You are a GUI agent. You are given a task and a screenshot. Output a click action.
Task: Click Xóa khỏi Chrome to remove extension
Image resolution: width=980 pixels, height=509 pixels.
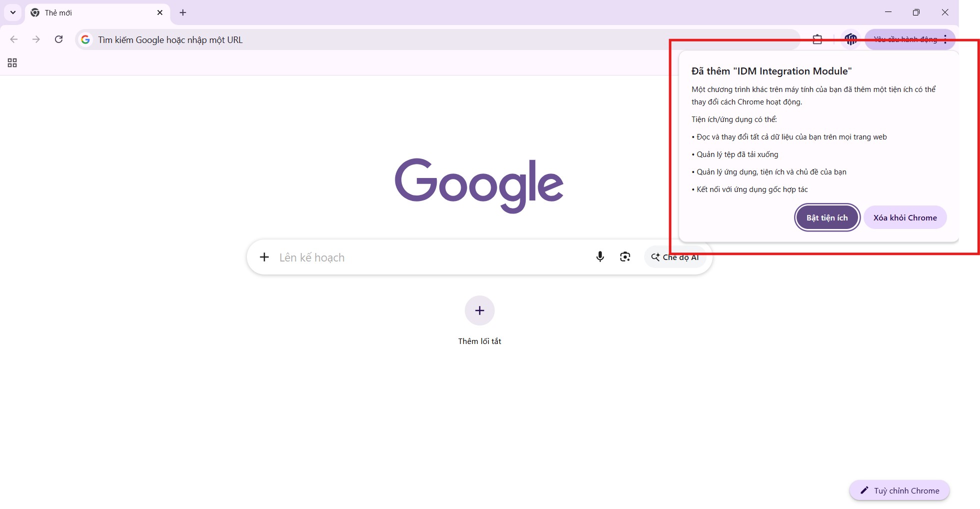click(x=905, y=217)
